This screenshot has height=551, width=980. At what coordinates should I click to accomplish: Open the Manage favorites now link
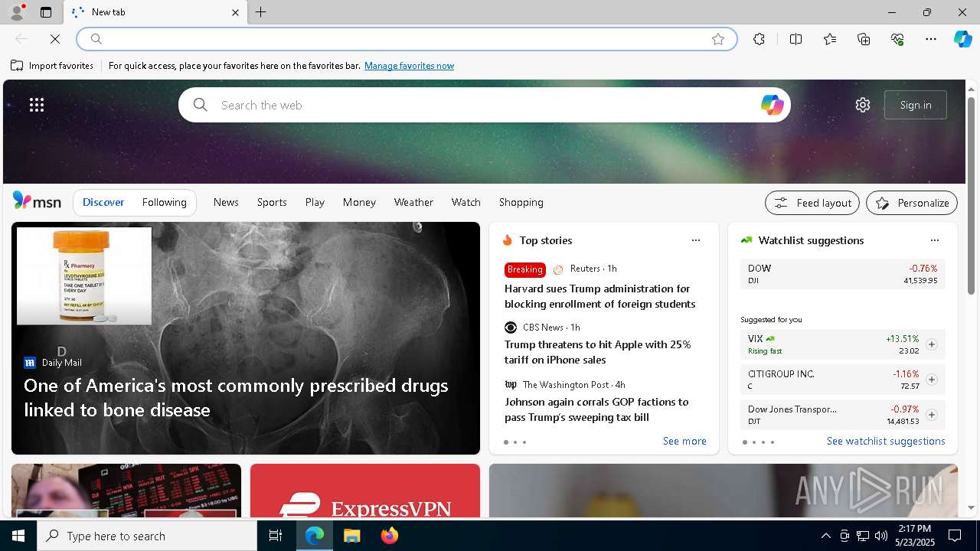pos(409,66)
